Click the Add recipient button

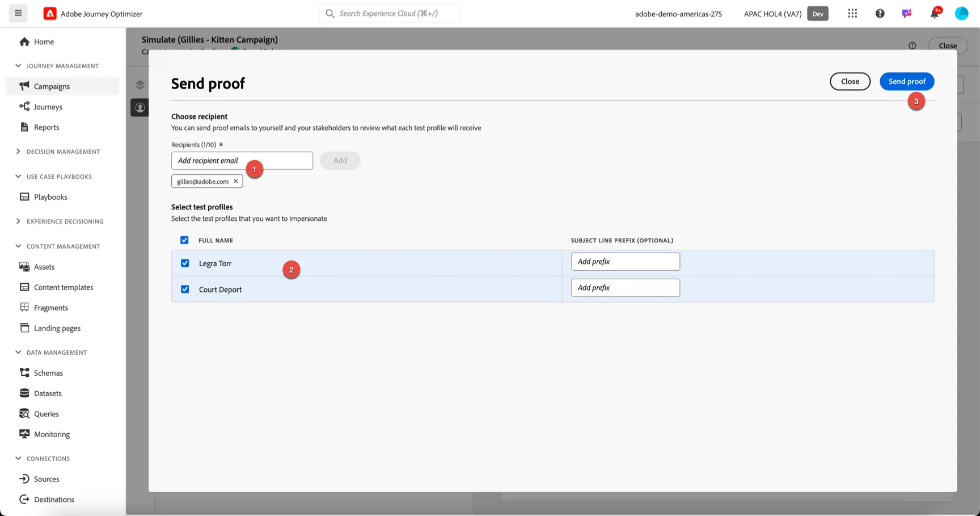click(340, 161)
